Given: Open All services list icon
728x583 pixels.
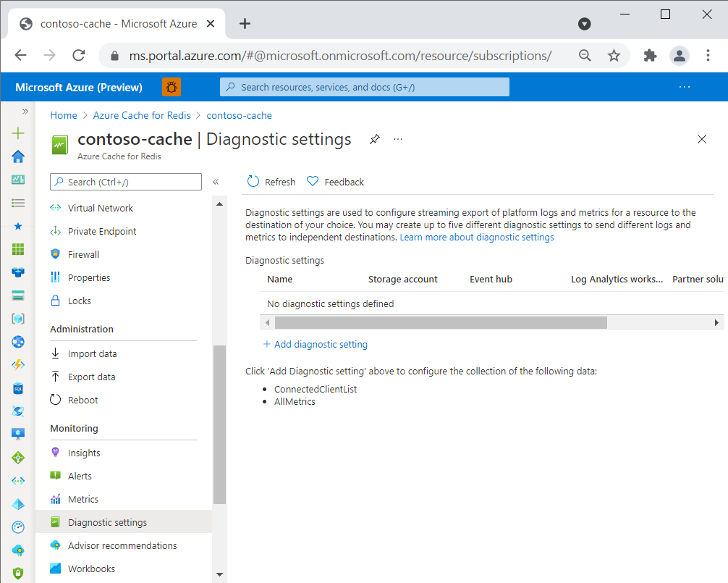Looking at the screenshot, I should (18, 203).
